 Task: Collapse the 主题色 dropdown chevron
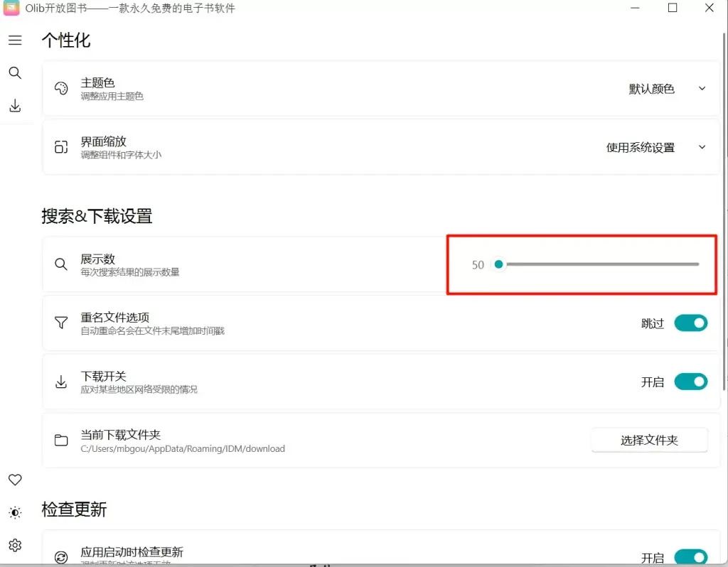coord(702,89)
